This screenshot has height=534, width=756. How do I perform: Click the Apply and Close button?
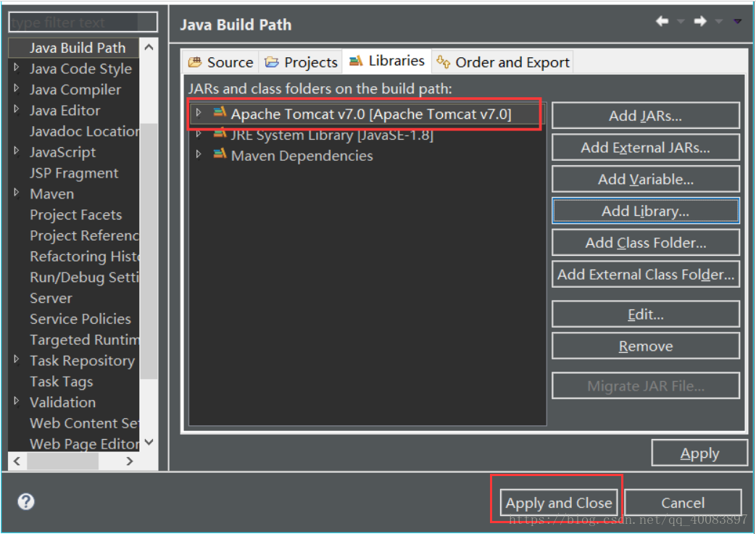[x=559, y=503]
